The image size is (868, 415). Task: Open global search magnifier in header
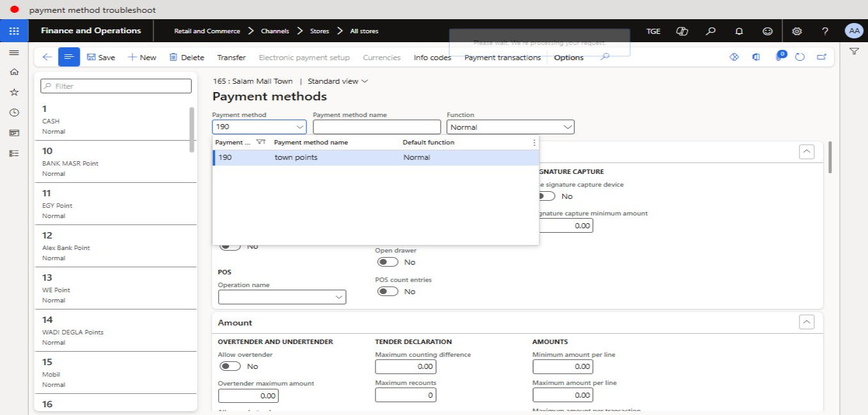[711, 31]
